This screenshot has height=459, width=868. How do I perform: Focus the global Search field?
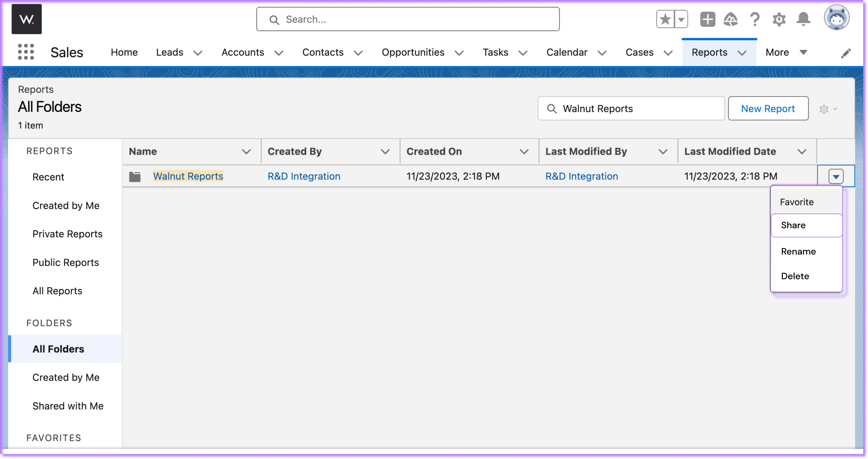click(408, 19)
